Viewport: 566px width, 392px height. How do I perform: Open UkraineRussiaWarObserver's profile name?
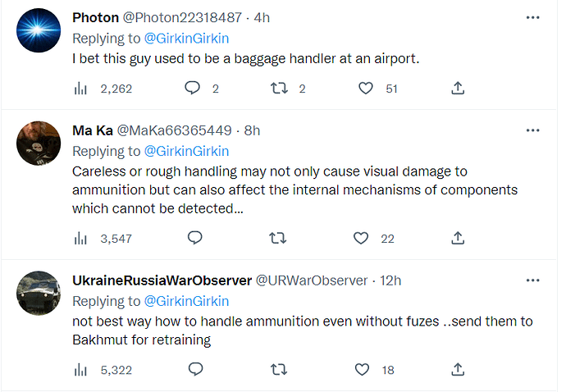point(162,280)
